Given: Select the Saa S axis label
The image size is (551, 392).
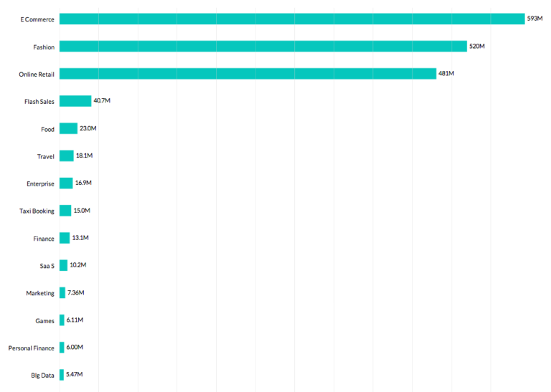Looking at the screenshot, I should point(47,266).
